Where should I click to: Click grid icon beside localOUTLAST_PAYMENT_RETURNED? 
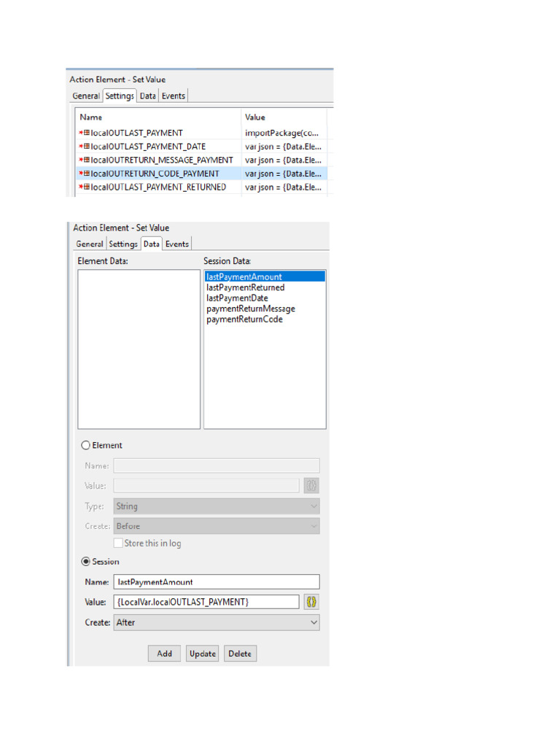click(86, 187)
